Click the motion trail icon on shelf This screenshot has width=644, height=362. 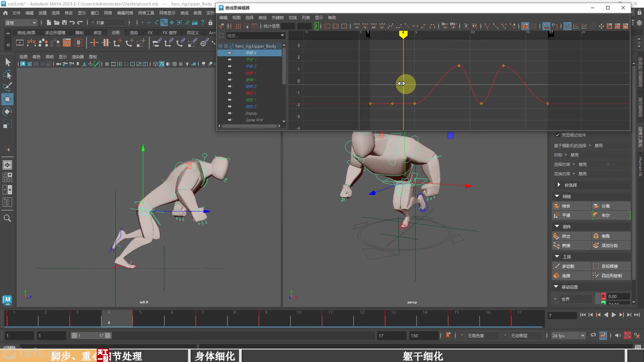coord(31,43)
